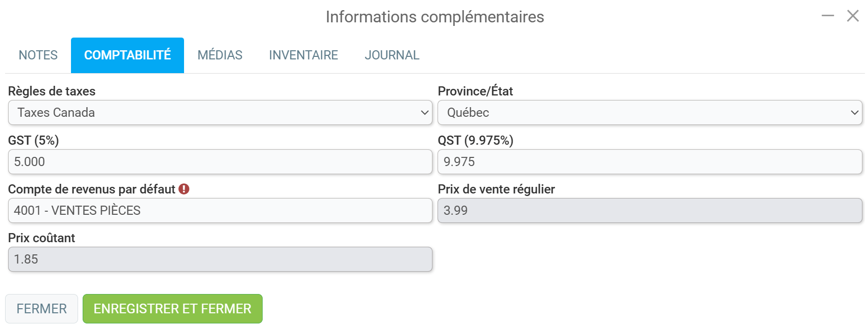The image size is (868, 327).
Task: Click the red warning icon beside Compte de revenus
Action: coord(184,189)
